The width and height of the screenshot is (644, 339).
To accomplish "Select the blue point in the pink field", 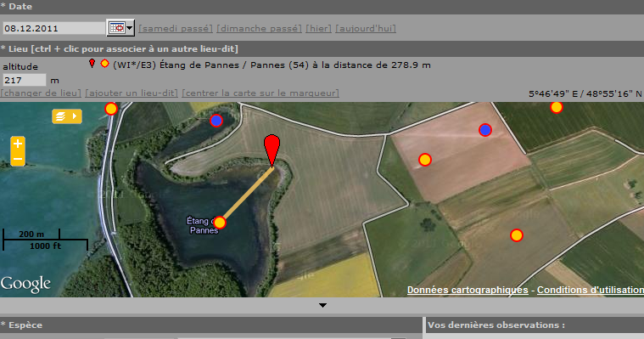I will (485, 130).
